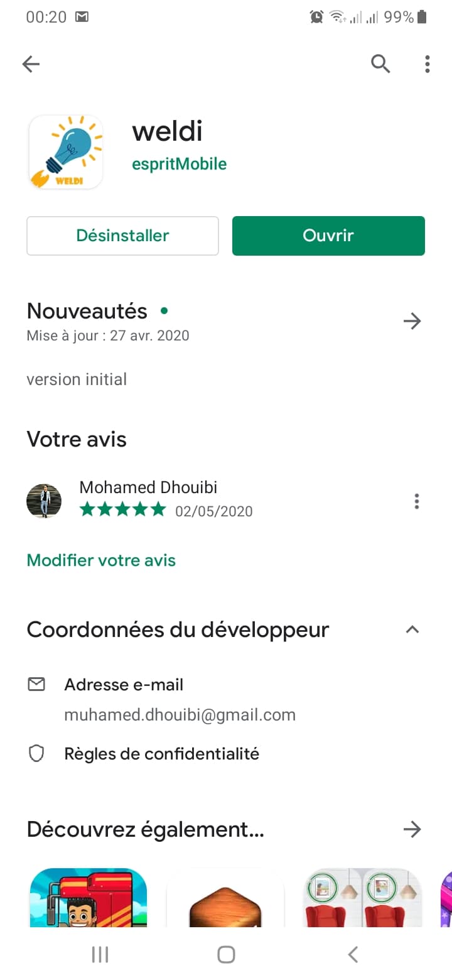Open the search magnifier icon

[380, 63]
